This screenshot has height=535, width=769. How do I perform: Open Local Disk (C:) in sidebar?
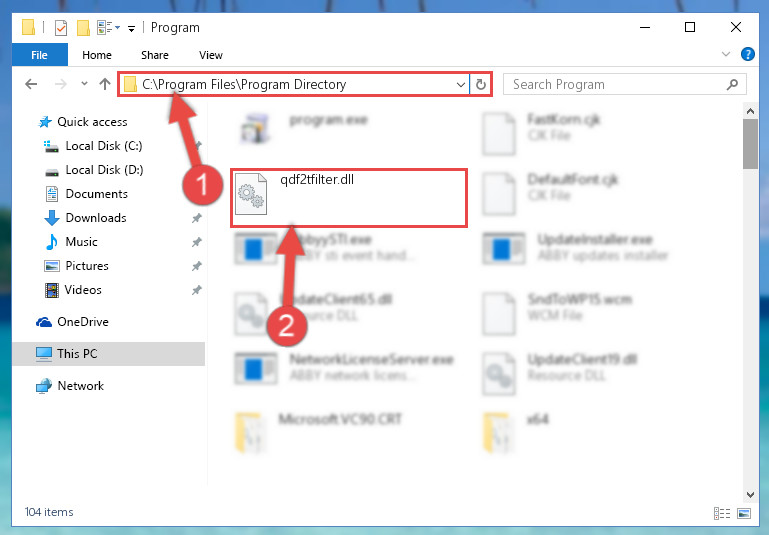click(93, 146)
